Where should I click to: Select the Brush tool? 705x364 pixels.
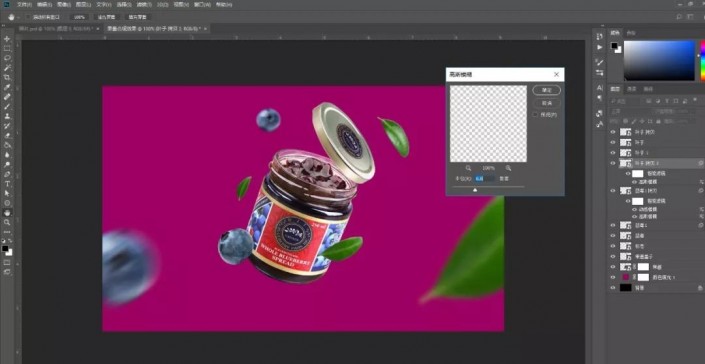pos(7,107)
